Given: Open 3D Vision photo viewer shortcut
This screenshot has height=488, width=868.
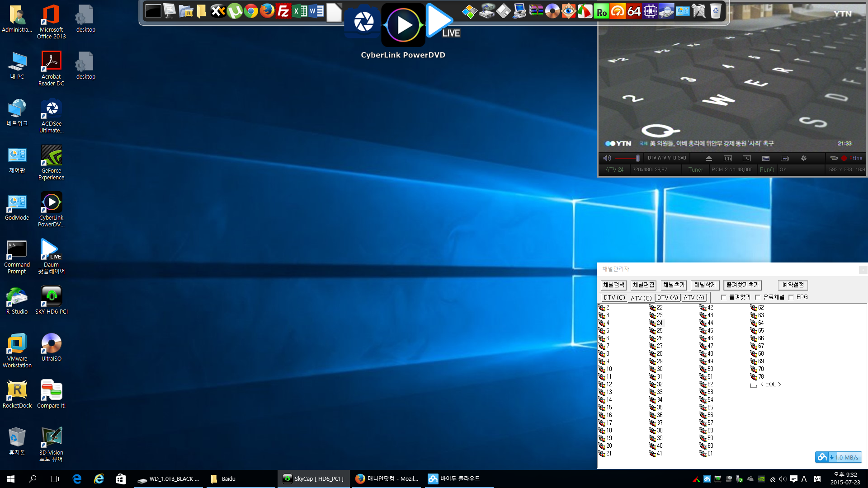Looking at the screenshot, I should click(52, 444).
